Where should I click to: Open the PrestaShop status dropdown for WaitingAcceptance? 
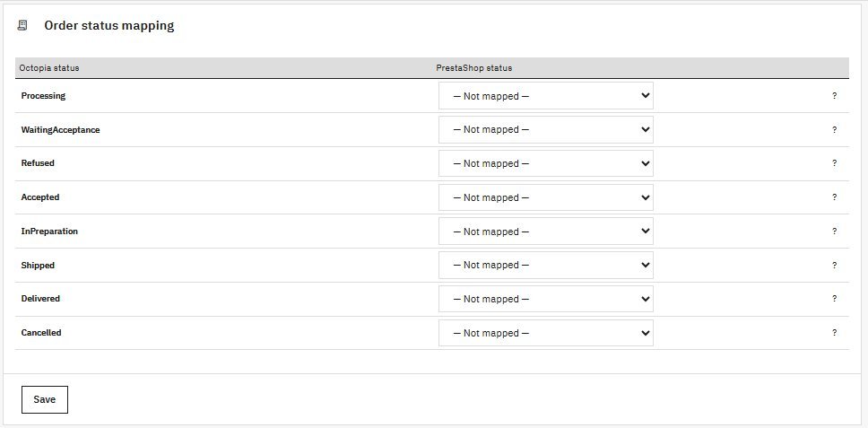[546, 129]
